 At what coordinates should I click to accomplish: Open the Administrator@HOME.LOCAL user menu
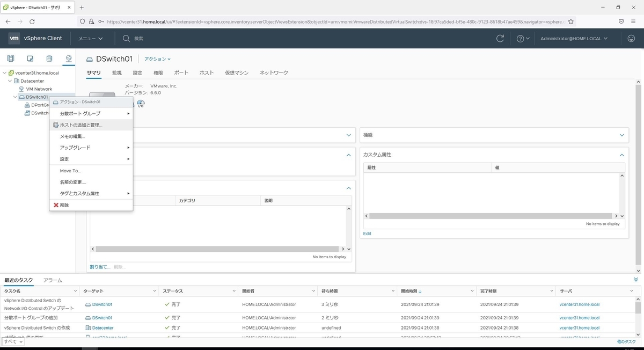[x=574, y=39]
